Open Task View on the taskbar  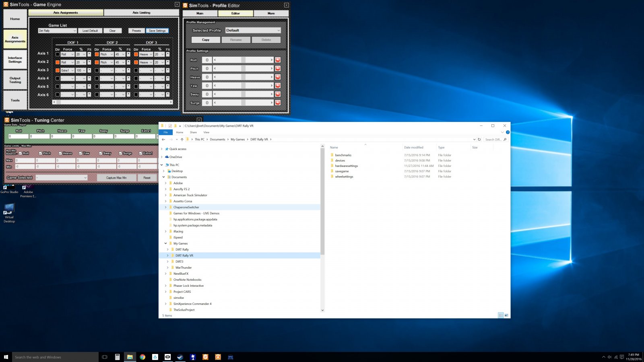(105, 357)
